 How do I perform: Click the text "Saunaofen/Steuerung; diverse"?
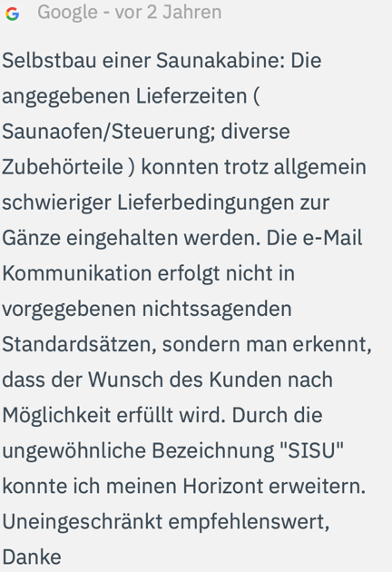146,132
